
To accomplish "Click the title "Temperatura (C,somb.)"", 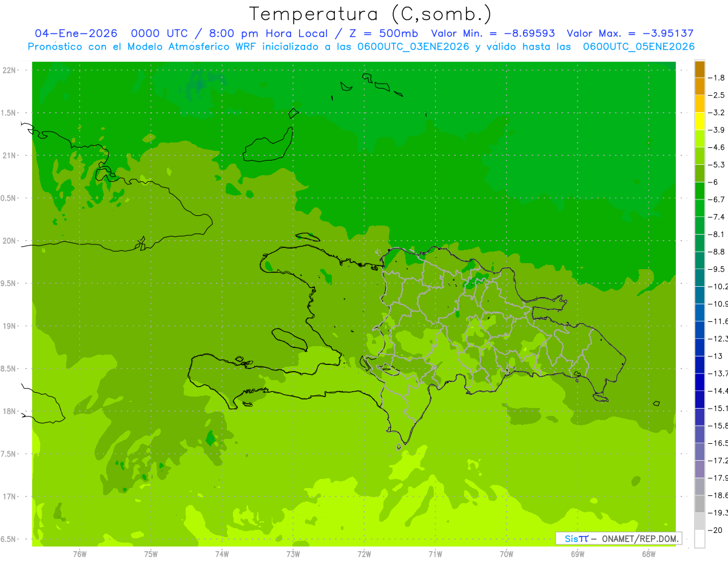I will pyautogui.click(x=370, y=15).
